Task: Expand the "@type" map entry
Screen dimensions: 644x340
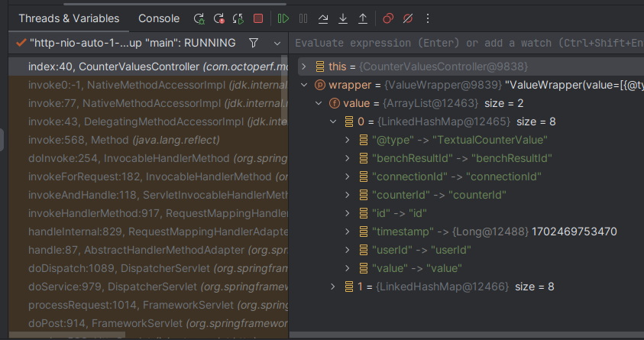Action: pyautogui.click(x=348, y=140)
